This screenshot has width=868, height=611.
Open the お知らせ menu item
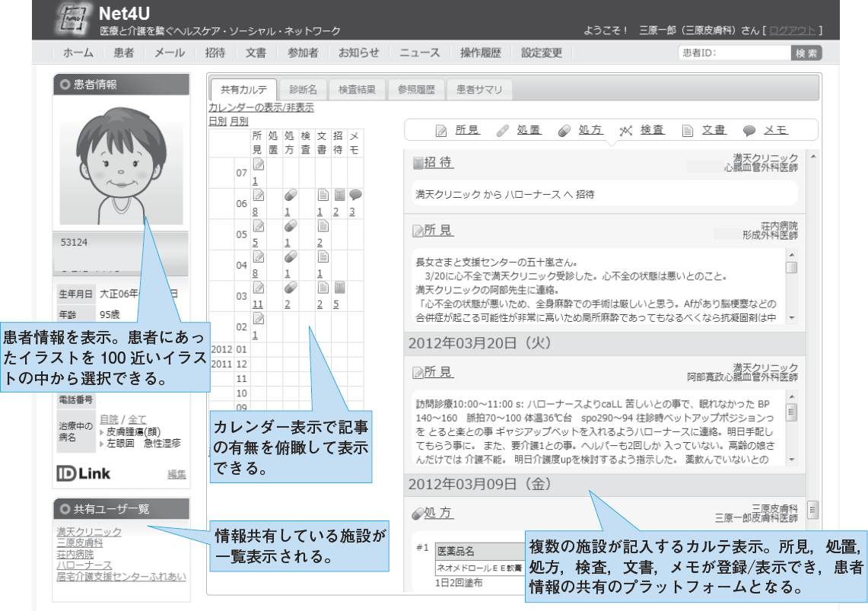click(359, 53)
